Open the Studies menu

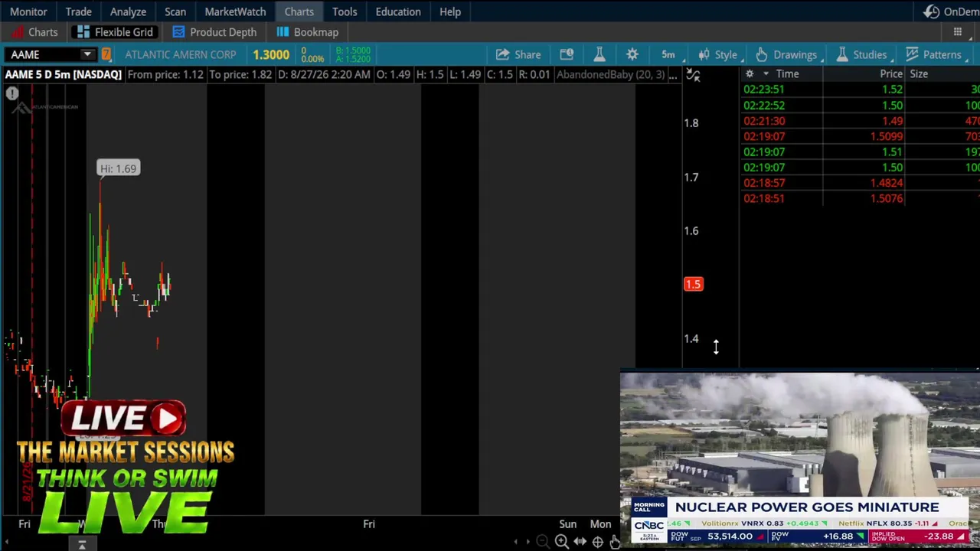click(x=861, y=54)
